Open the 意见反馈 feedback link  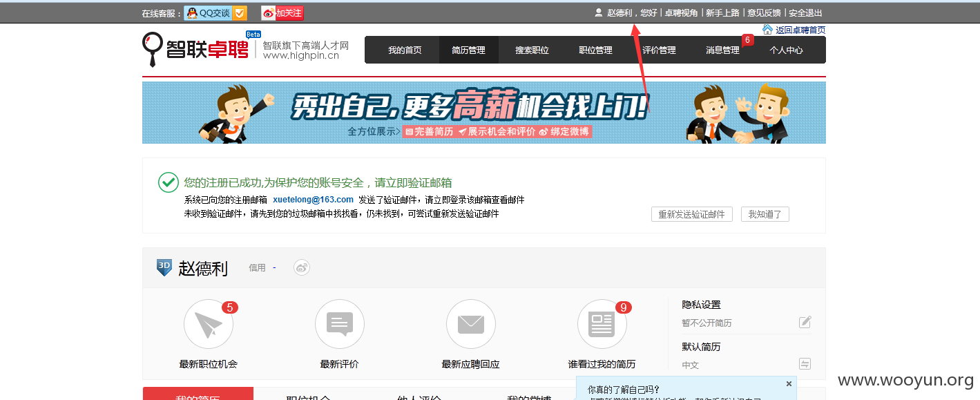coord(764,13)
